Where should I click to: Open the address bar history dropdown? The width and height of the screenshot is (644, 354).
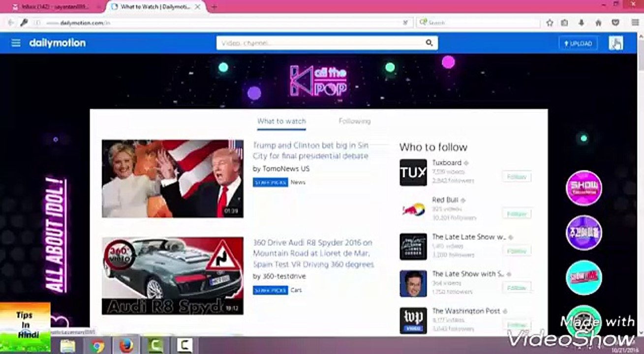pyautogui.click(x=405, y=23)
